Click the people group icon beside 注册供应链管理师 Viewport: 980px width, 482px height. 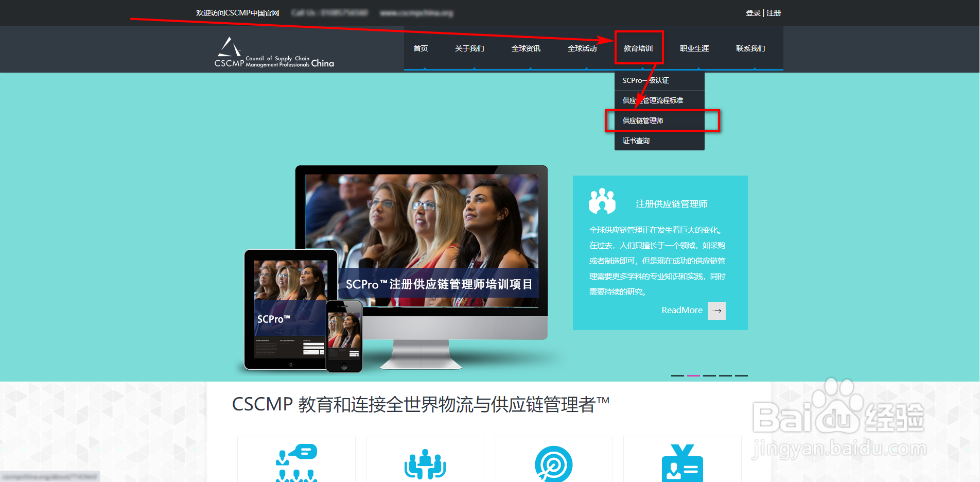[x=602, y=201]
